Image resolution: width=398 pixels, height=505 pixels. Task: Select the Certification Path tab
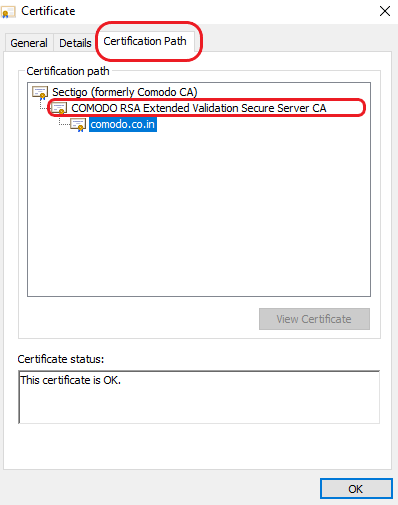(x=145, y=41)
